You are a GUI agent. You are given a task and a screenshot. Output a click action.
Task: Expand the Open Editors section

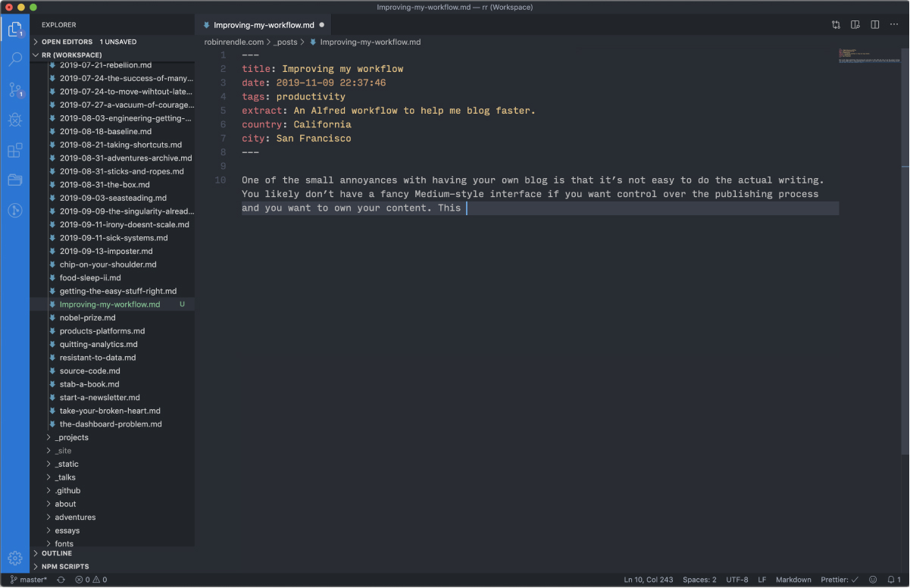click(x=67, y=42)
